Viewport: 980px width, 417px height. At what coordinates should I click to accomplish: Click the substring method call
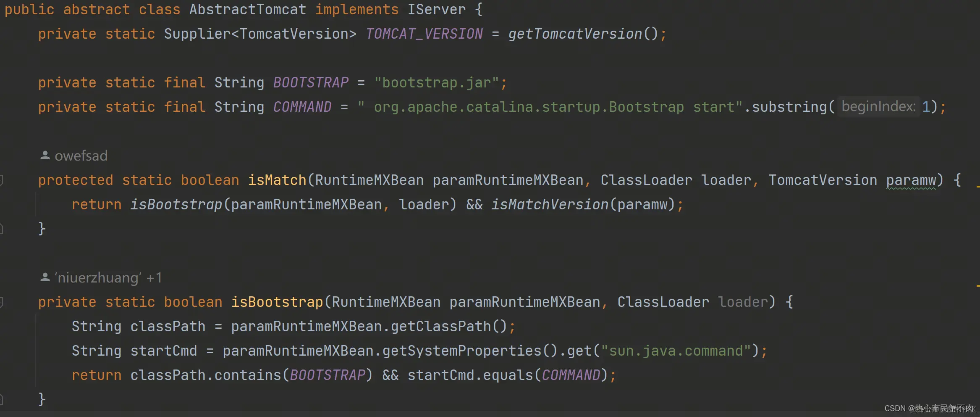point(789,107)
